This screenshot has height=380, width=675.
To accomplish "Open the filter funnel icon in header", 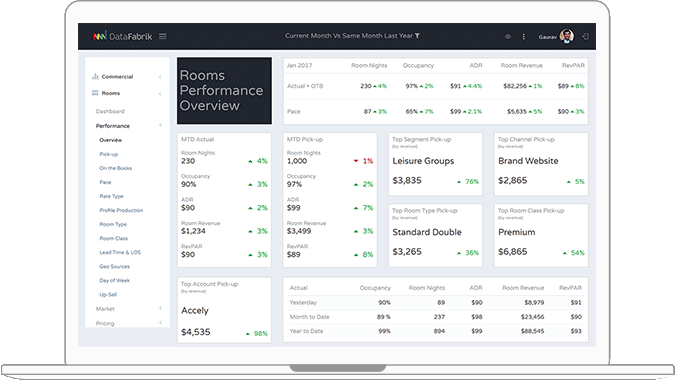I will click(417, 36).
